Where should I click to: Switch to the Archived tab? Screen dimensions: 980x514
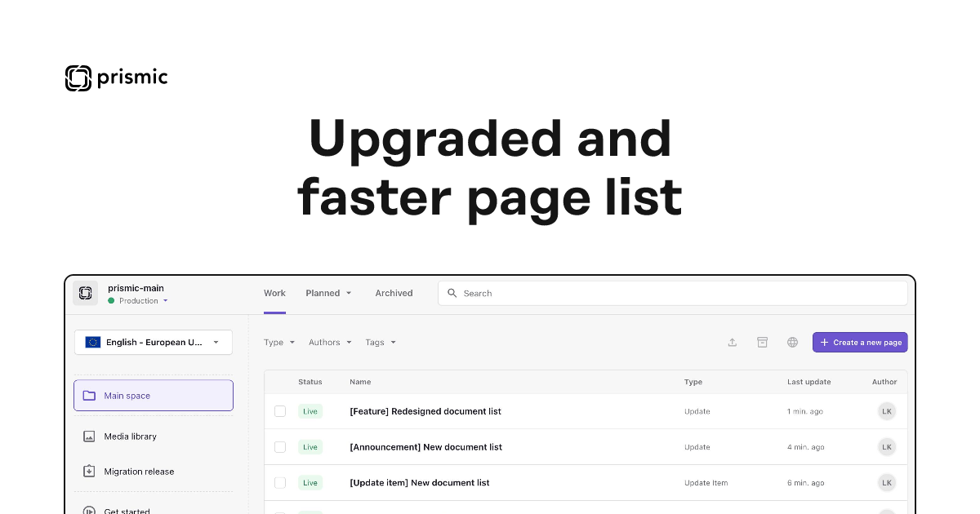click(394, 293)
